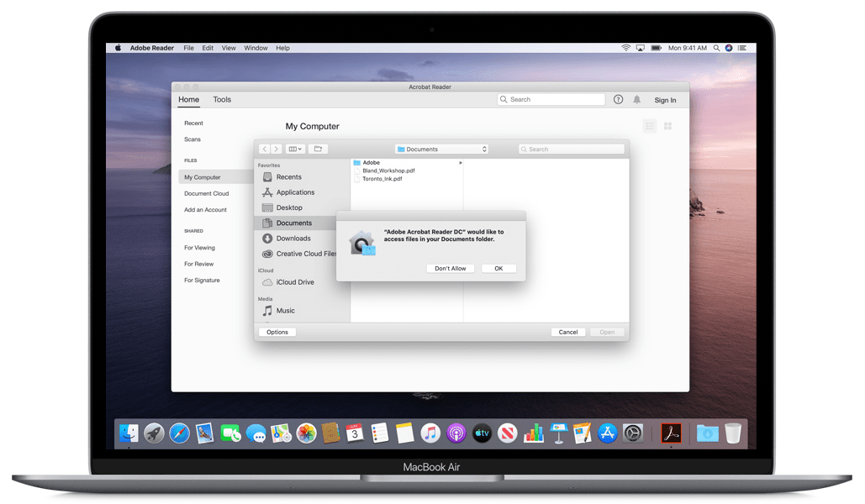Viewport: 865px width, 504px height.
Task: Open Recent in Acrobat sidebar
Action: tap(193, 123)
